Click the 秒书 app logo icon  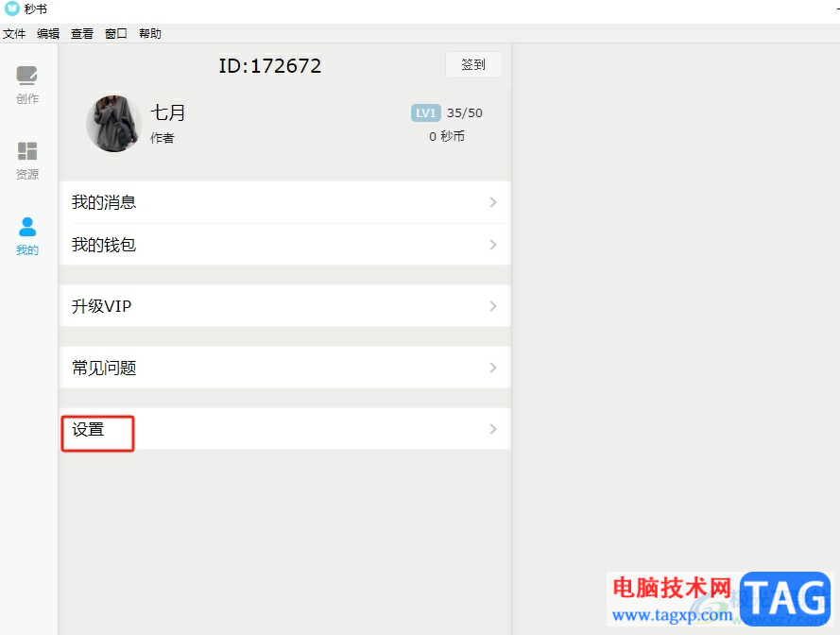(x=11, y=9)
